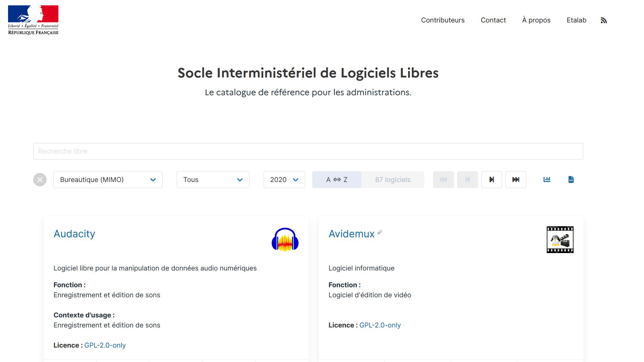Click the edit pencil icon next to Avidemux
The image size is (644, 362).
tap(380, 232)
